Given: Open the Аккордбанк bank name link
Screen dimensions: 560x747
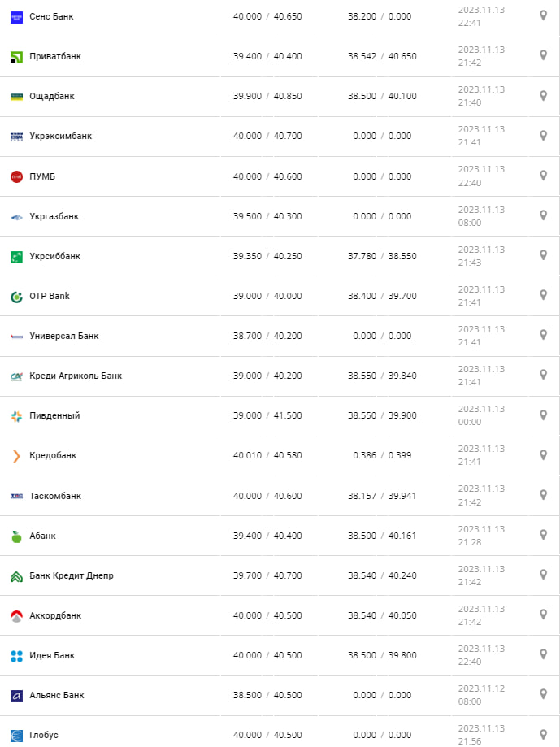Looking at the screenshot, I should [x=56, y=616].
